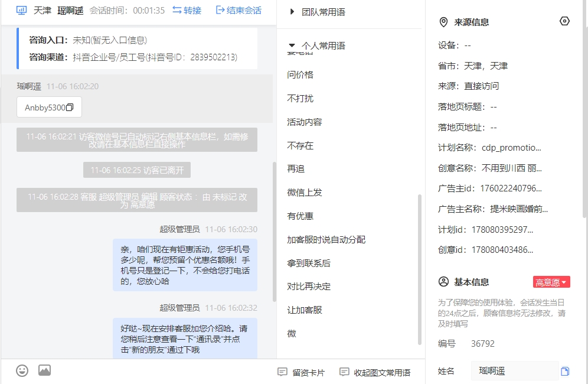The image size is (588, 384).
Task: Click 结束会话 to end the session
Action: pyautogui.click(x=239, y=10)
